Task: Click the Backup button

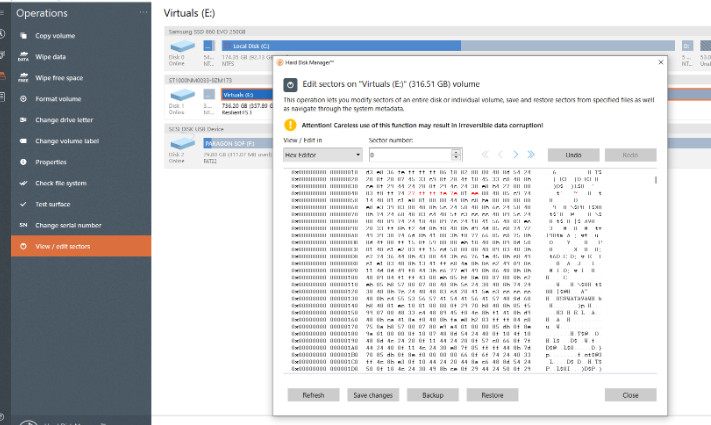Action: click(x=432, y=395)
